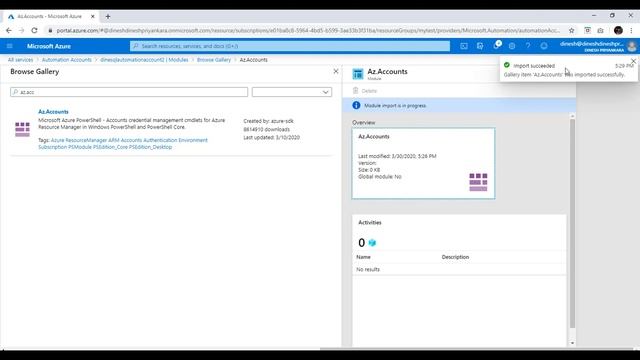Viewport: 640px width, 360px height.
Task: Click the horizontal scrollbar at the bottom
Action: 476,349
